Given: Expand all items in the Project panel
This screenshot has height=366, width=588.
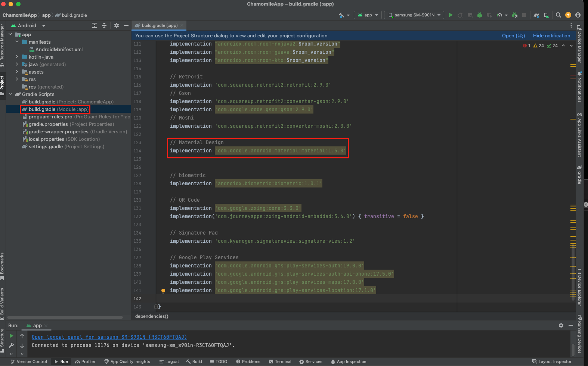Looking at the screenshot, I should [x=95, y=25].
